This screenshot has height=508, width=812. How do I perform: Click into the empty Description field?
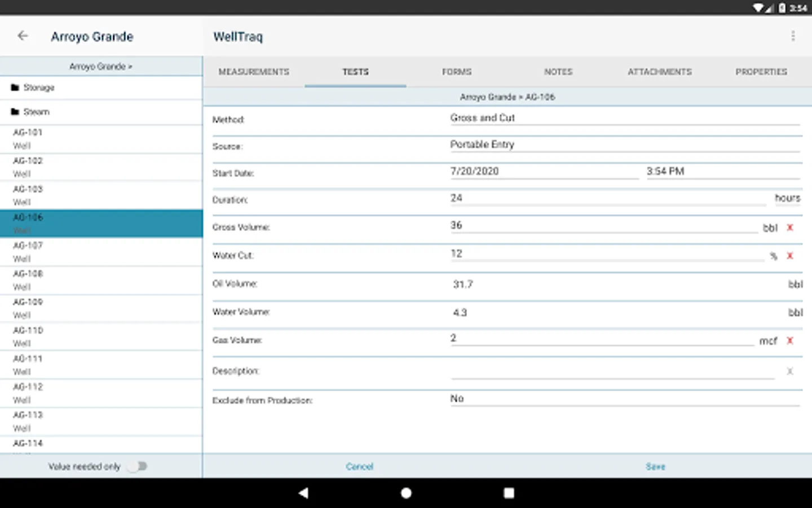point(612,371)
